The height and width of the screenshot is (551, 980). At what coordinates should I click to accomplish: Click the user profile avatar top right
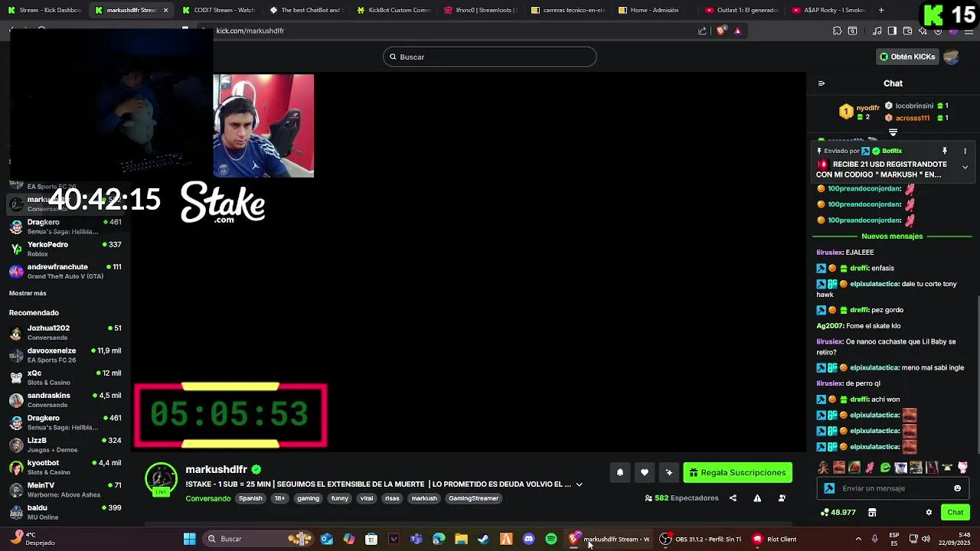coord(952,57)
